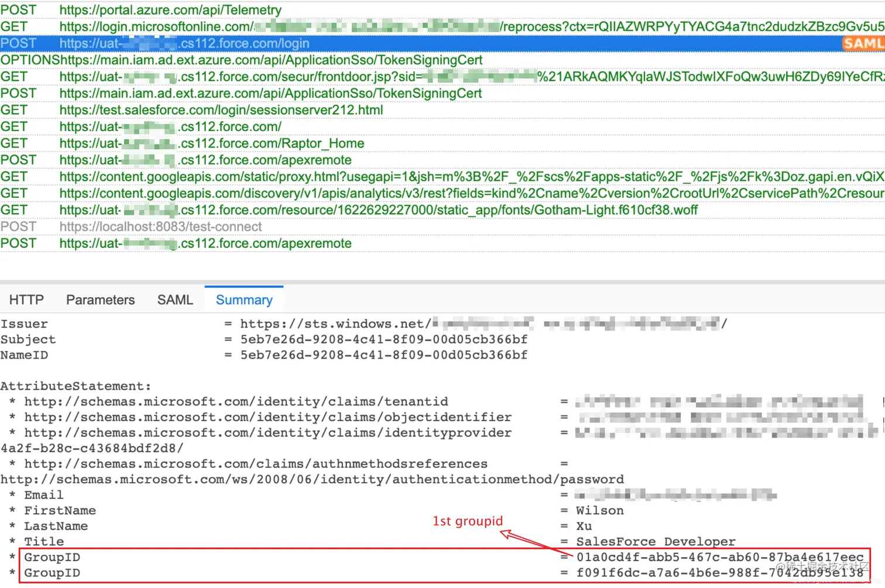Click the claims/identityprovider attribute name
The image size is (885, 588).
pyautogui.click(x=268, y=432)
